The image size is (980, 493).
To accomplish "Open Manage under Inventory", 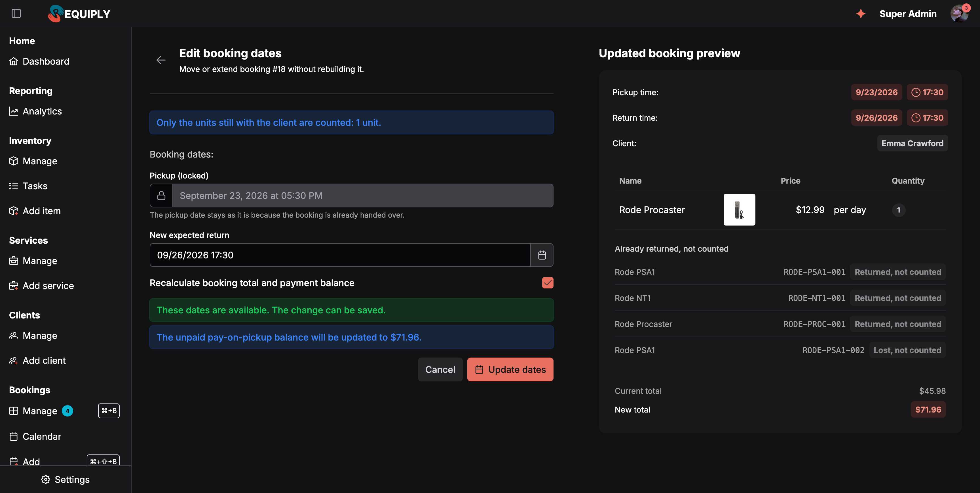I will 33,161.
